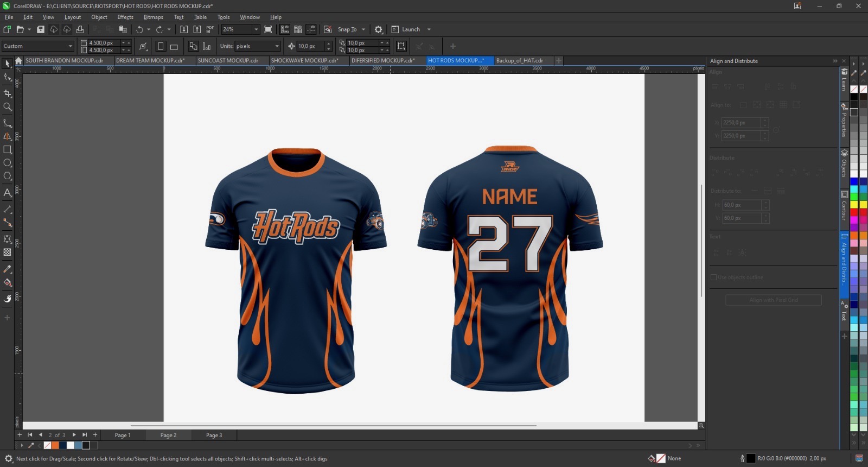Screen dimensions: 868x467
Task: Activate the Zoom tool magnifier
Action: (7, 107)
